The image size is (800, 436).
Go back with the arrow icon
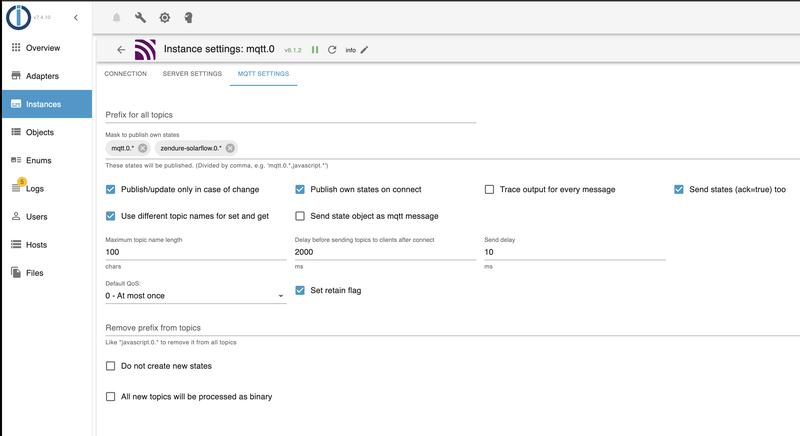121,49
